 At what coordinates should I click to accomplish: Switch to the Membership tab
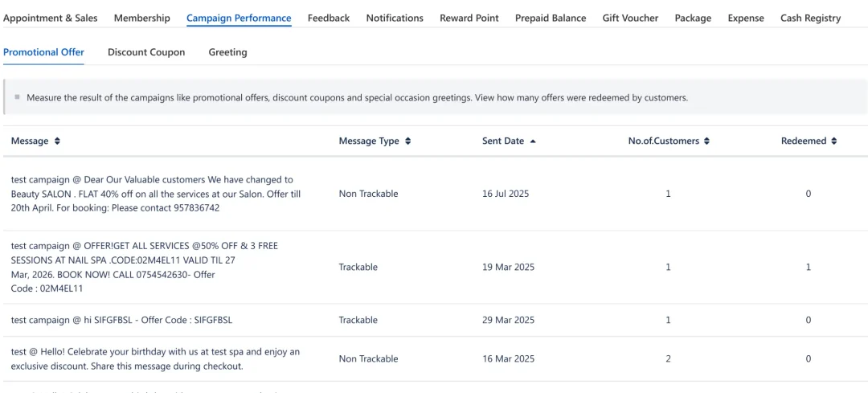[x=142, y=18]
